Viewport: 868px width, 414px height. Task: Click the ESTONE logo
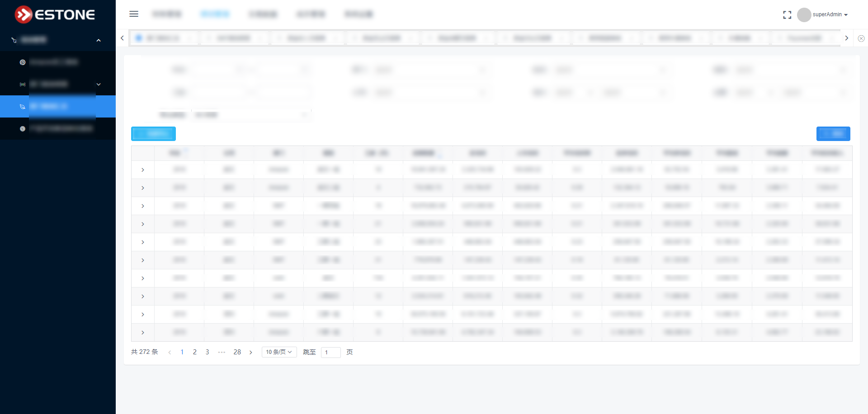[55, 14]
